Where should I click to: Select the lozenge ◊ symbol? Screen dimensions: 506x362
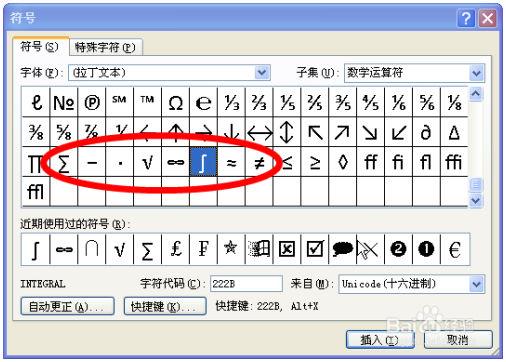[343, 162]
